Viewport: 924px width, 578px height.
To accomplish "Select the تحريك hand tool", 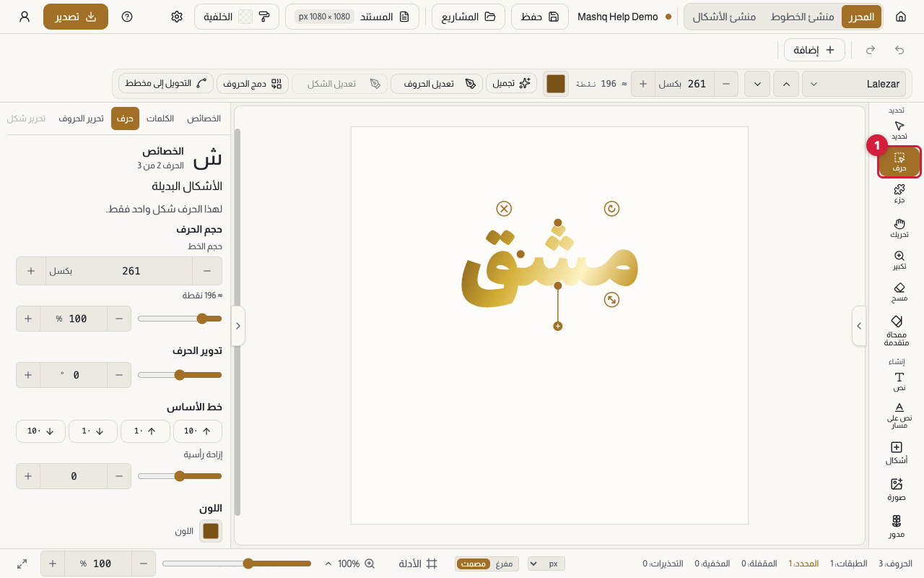I will point(899,228).
